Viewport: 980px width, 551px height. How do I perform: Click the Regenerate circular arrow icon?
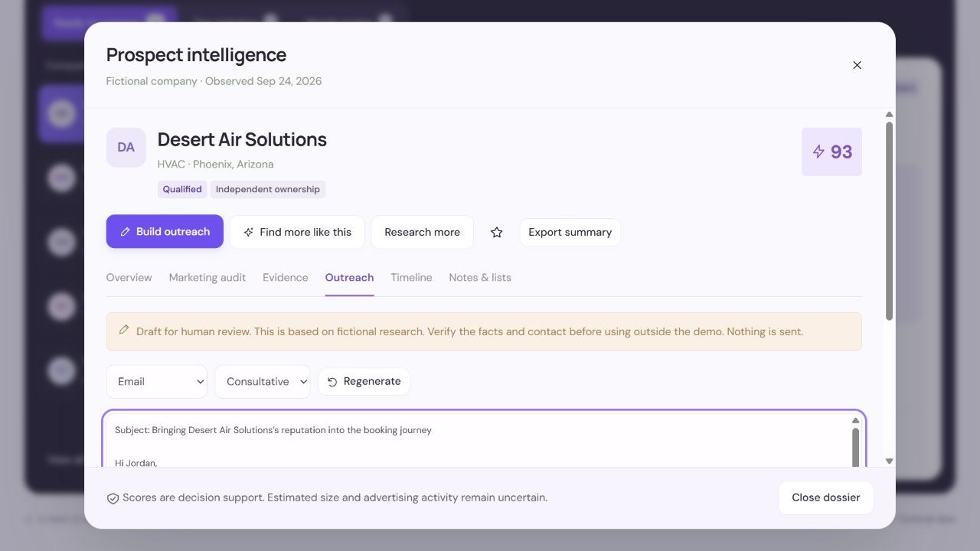click(332, 382)
